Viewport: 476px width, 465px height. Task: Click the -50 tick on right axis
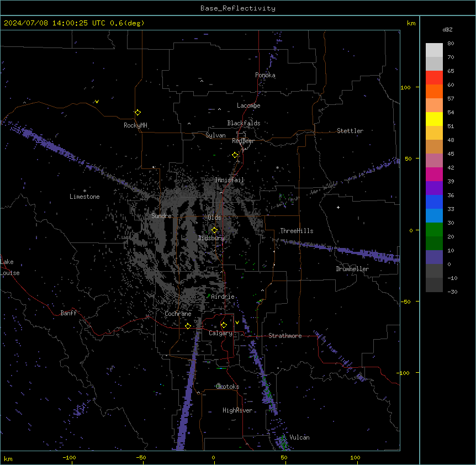(x=405, y=302)
